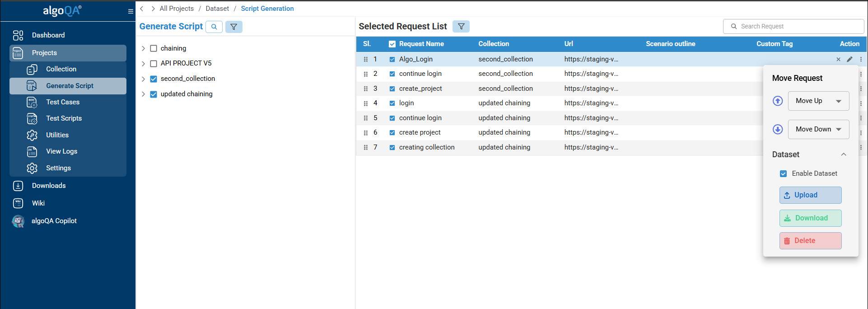Go to Dataset breadcrumb link

(217, 9)
